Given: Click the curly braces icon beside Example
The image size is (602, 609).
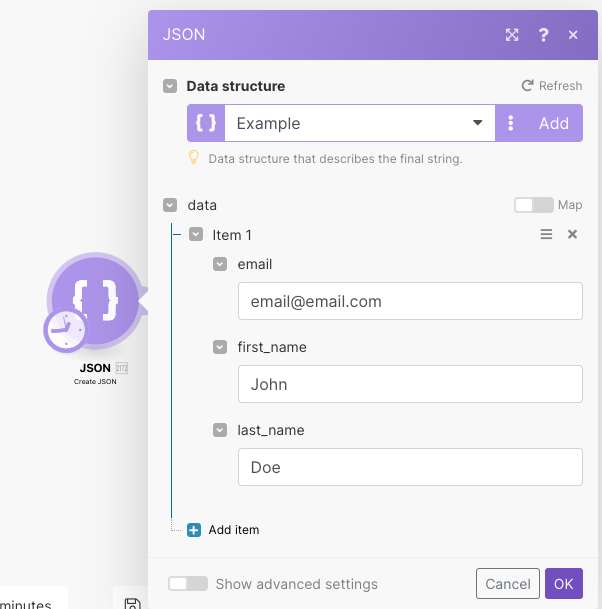Looking at the screenshot, I should click(x=206, y=123).
